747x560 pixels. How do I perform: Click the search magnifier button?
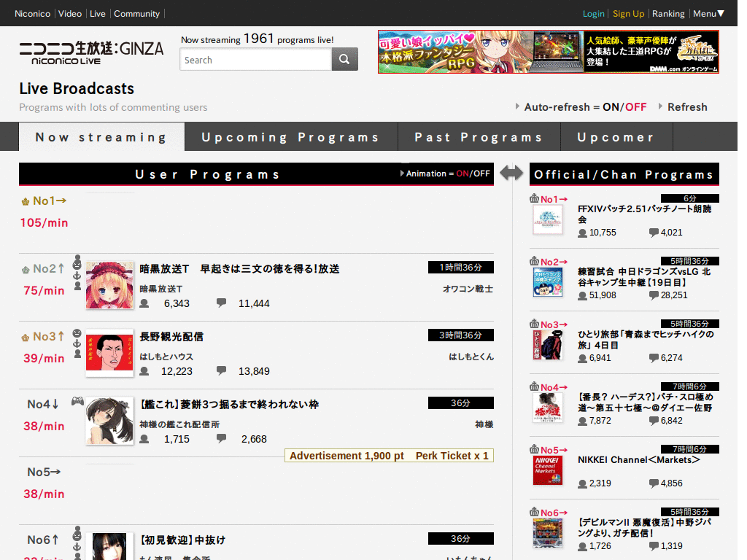pos(344,59)
